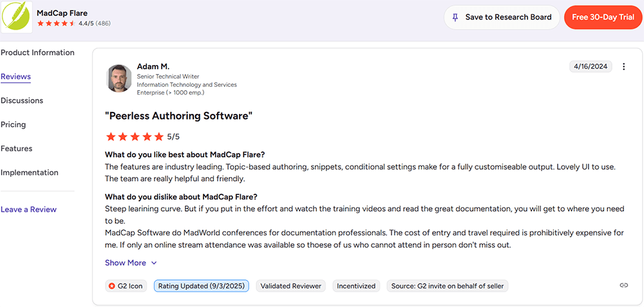The height and width of the screenshot is (307, 644).
Task: Click the (486) review count
Action: coord(102,23)
